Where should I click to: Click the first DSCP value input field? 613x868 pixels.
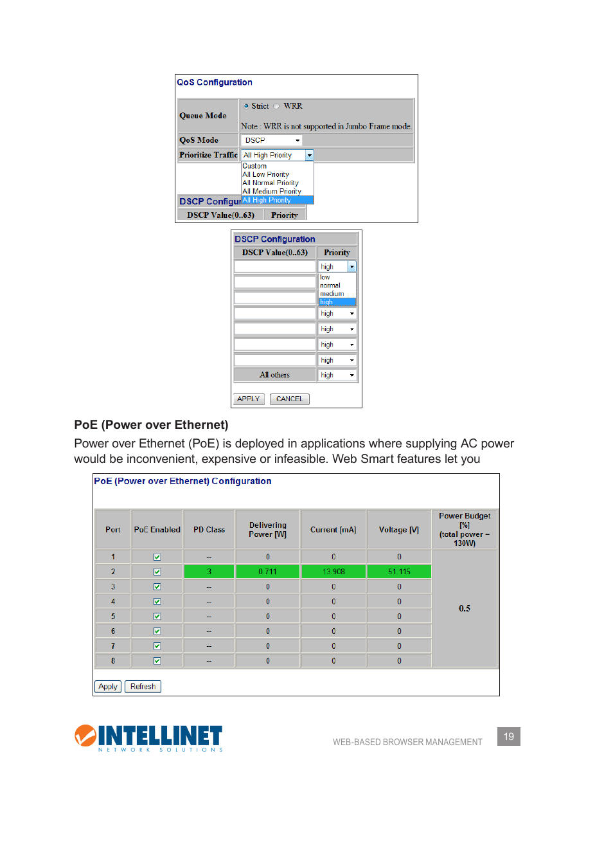[275, 266]
